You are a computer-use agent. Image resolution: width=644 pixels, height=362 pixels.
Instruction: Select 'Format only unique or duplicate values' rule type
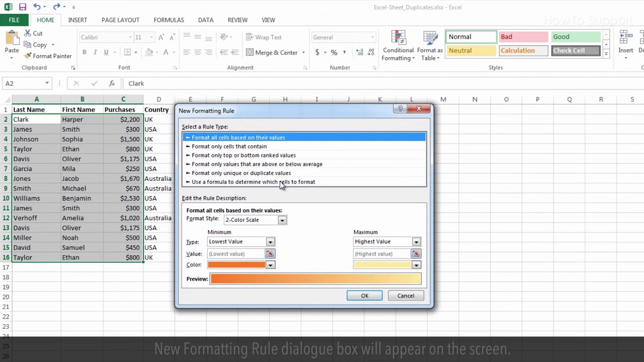click(304, 173)
